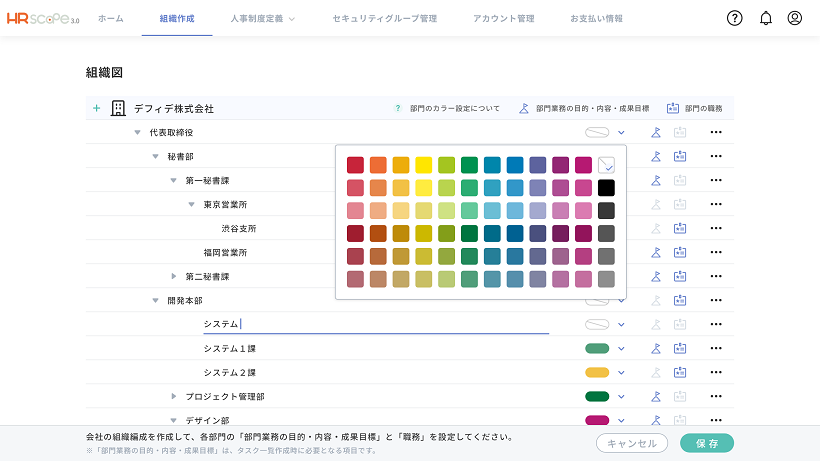
Task: Open the help question mark icon
Action: [734, 18]
